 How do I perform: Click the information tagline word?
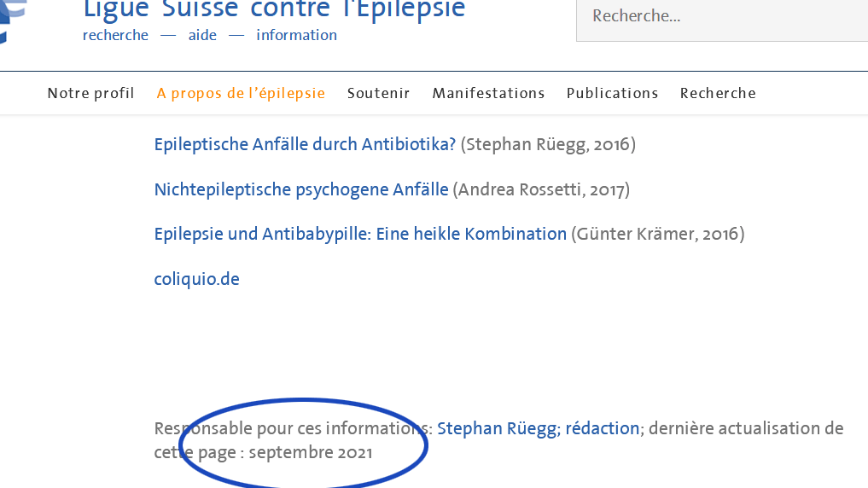(296, 35)
